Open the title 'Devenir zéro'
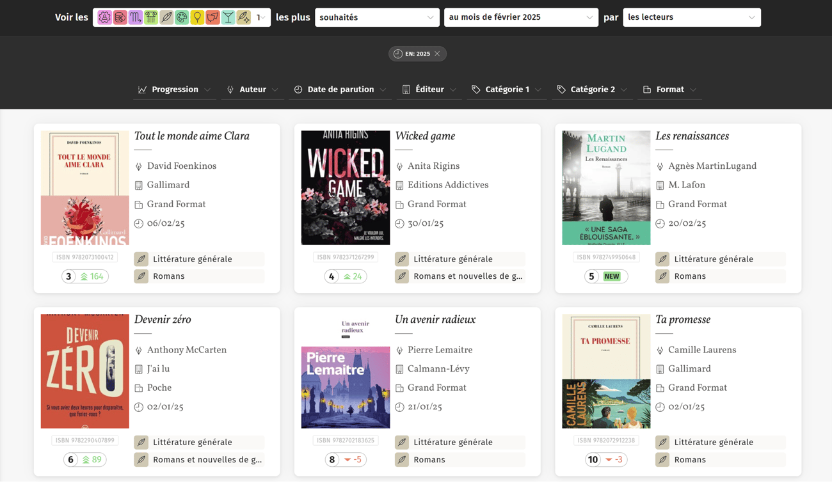This screenshot has width=832, height=504. (x=163, y=320)
